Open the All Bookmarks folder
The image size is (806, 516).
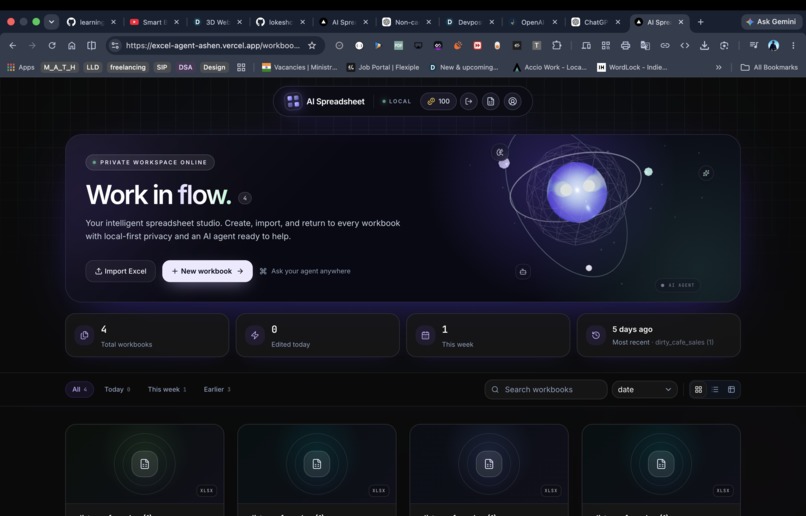point(769,67)
